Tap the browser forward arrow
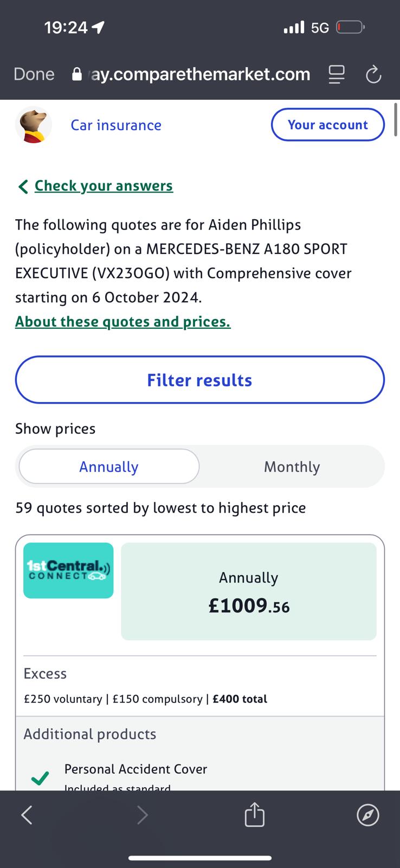The image size is (400, 868). 142,814
